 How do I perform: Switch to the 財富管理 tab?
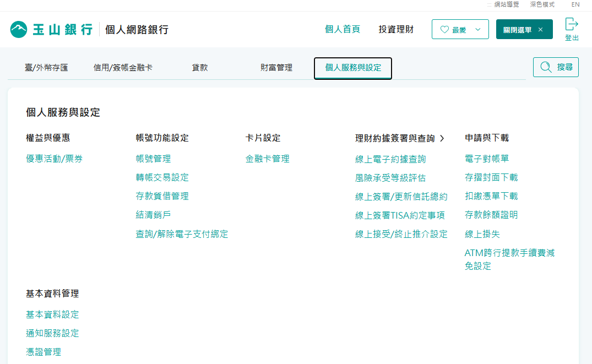[x=276, y=68]
